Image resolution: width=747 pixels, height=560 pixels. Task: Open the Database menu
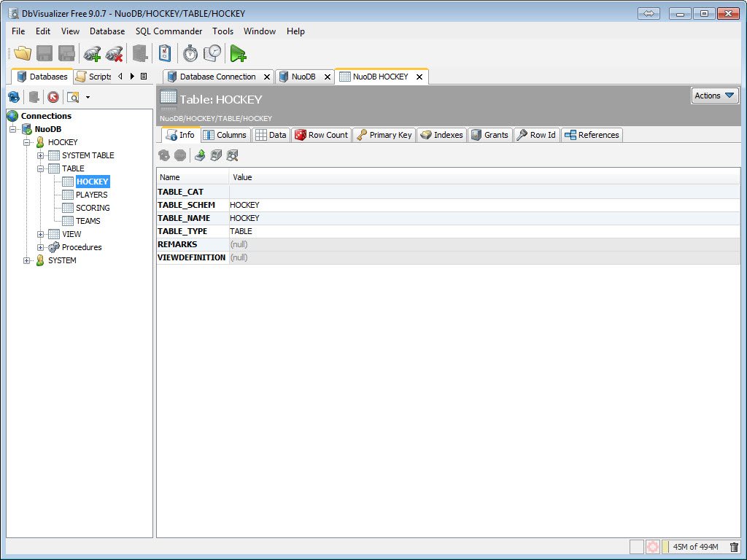107,31
